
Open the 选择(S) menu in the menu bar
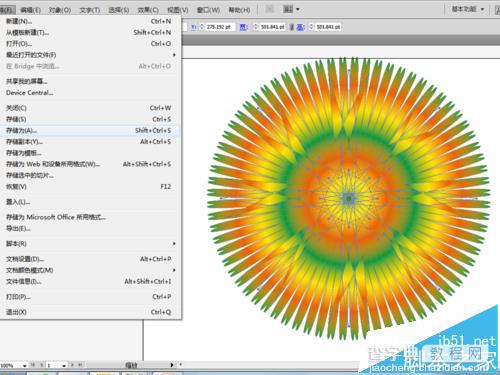click(119, 10)
